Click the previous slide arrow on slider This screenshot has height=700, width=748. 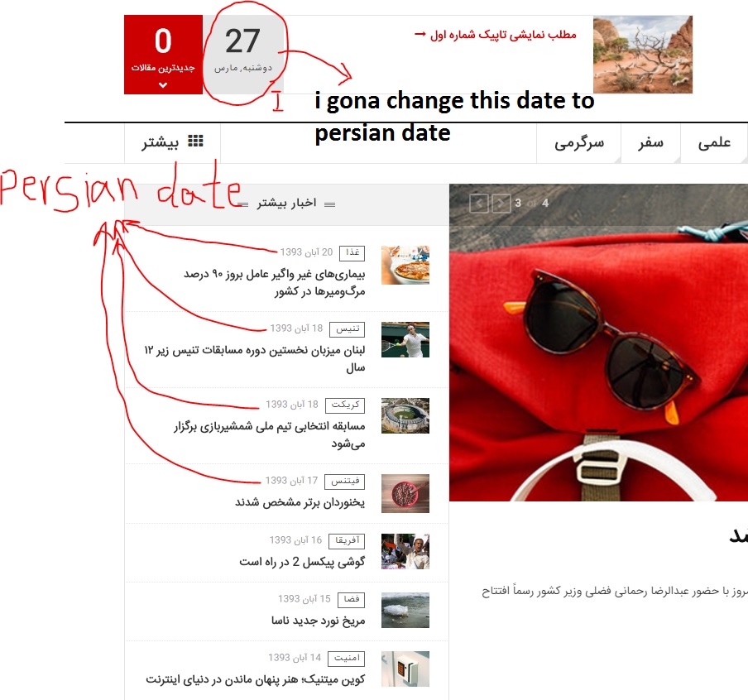click(478, 204)
